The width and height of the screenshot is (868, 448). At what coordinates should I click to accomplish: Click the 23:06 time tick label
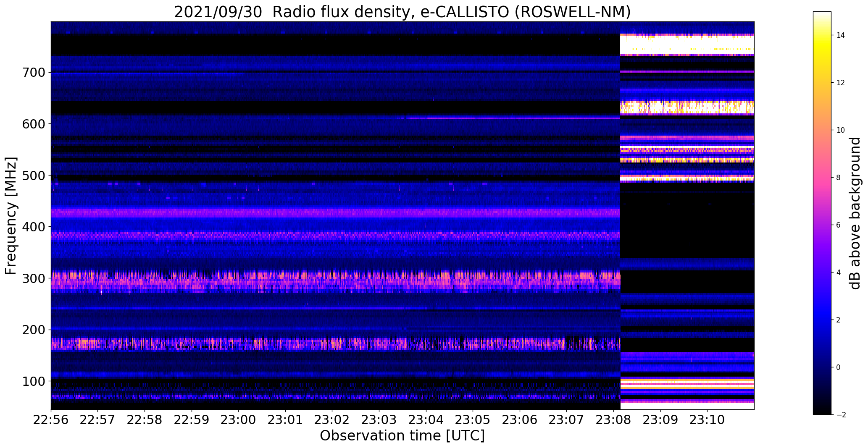[x=520, y=420]
